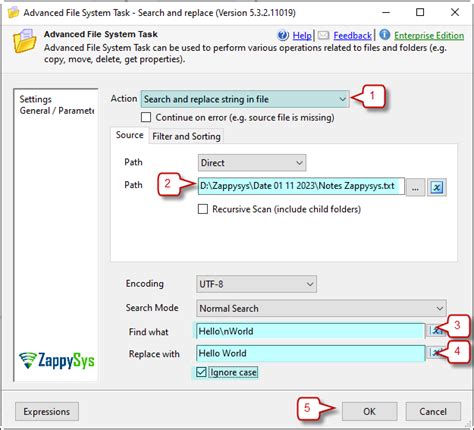
Task: Click the OK button
Action: [369, 412]
